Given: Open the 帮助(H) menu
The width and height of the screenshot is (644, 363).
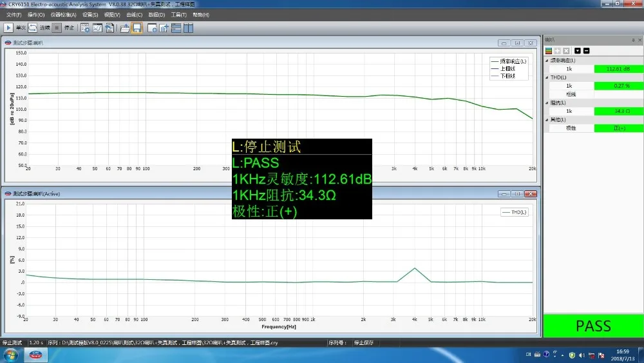Looking at the screenshot, I should (x=201, y=15).
